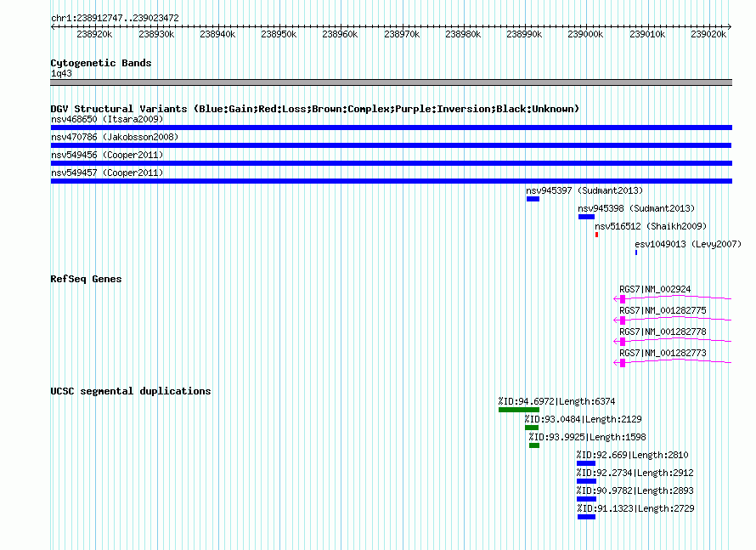Open the RGS7|NM_001282778 transcript label

pyautogui.click(x=663, y=332)
